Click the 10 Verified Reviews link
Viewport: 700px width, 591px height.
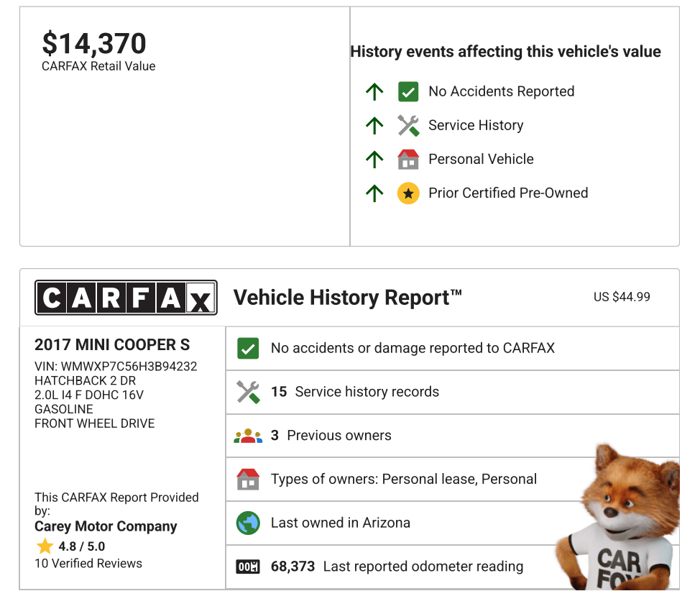click(88, 563)
